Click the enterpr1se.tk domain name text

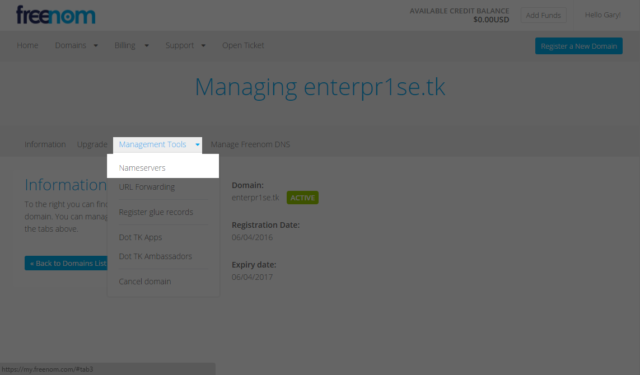tap(255, 197)
